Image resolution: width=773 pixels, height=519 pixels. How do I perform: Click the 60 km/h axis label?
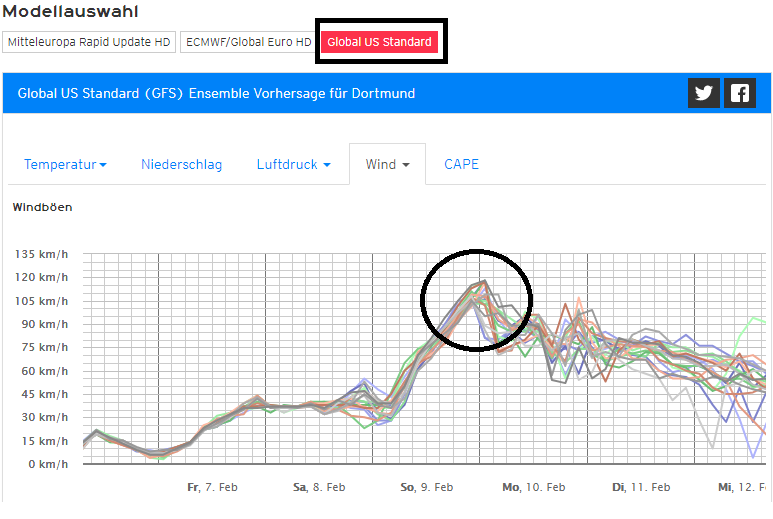pyautogui.click(x=44, y=371)
